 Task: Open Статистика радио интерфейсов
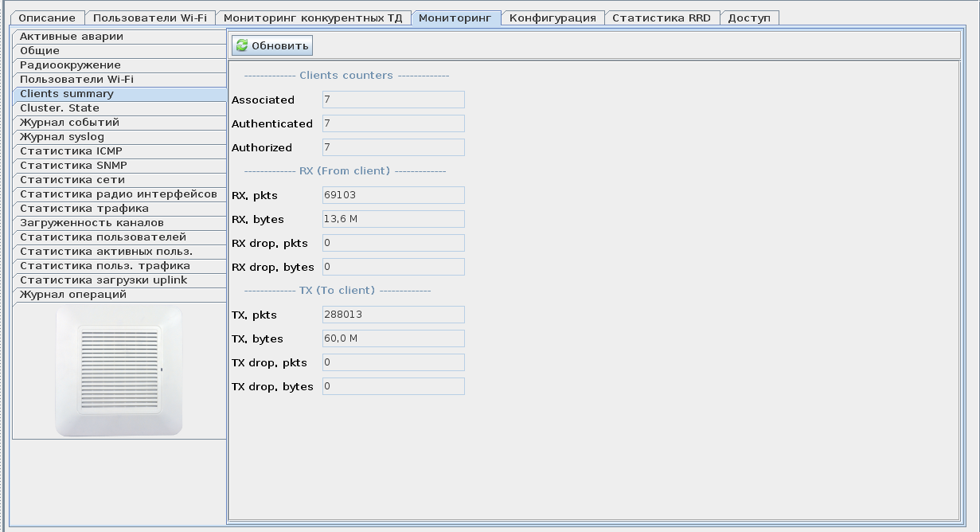click(x=119, y=194)
